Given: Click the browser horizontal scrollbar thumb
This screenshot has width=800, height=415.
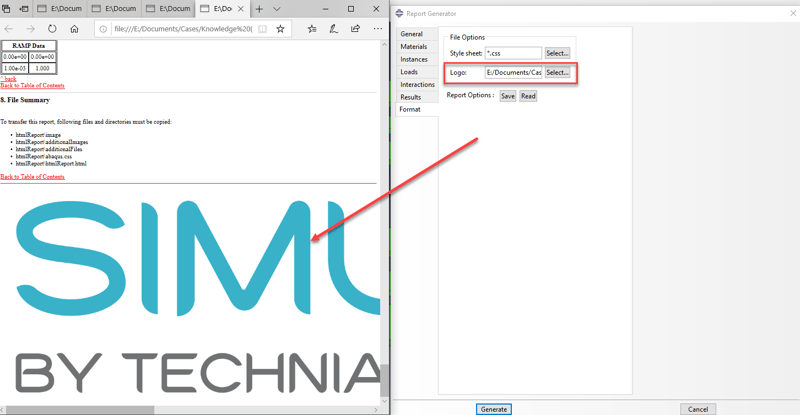Looking at the screenshot, I should (80, 410).
